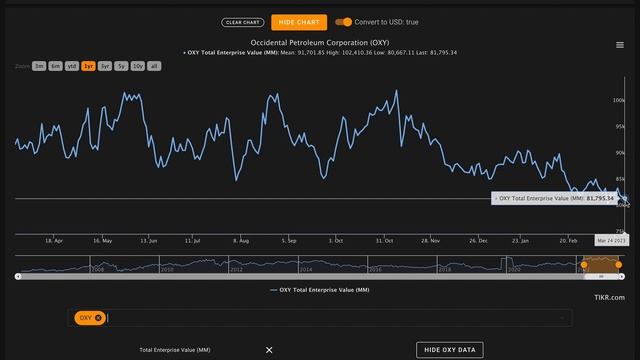Click the last data point on chart line
This screenshot has height=360, width=640.
(624, 199)
